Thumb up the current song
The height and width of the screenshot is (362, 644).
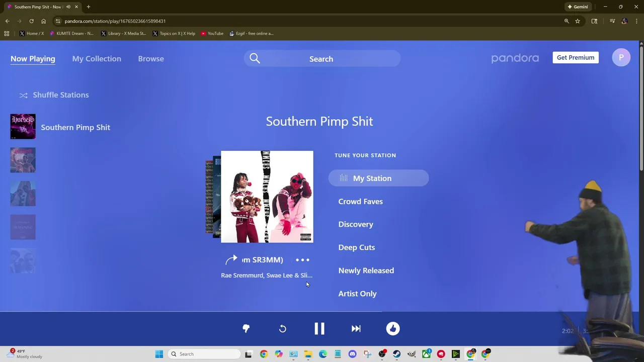[393, 329]
